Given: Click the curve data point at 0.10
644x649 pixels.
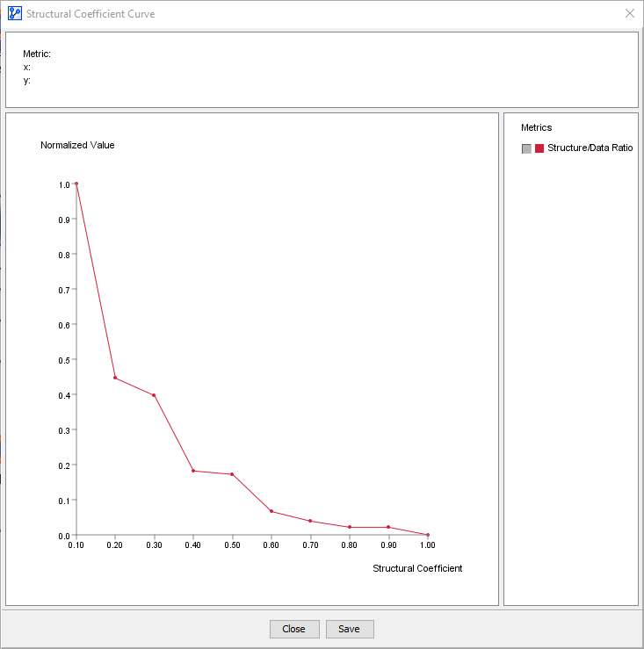Looking at the screenshot, I should 76,184.
